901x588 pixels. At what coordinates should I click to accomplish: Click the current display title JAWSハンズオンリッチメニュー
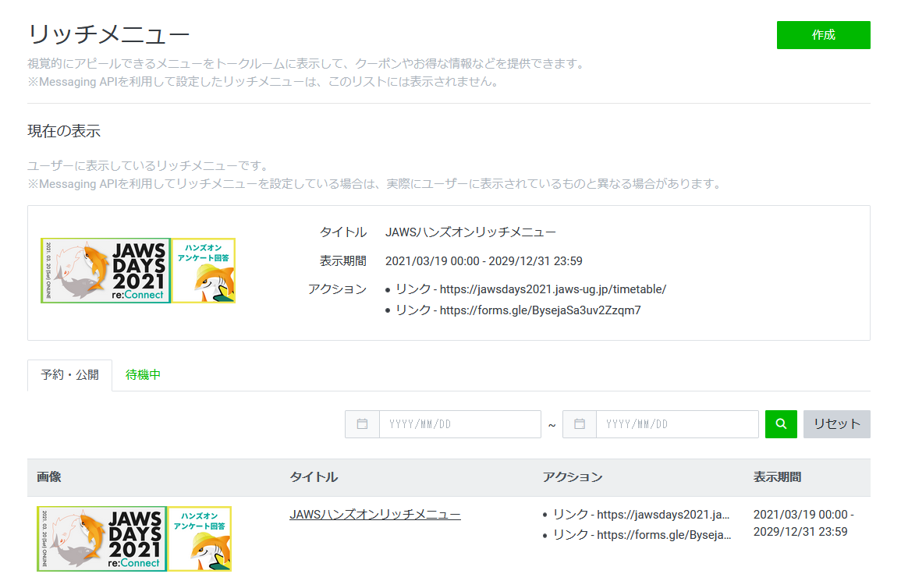coord(470,232)
